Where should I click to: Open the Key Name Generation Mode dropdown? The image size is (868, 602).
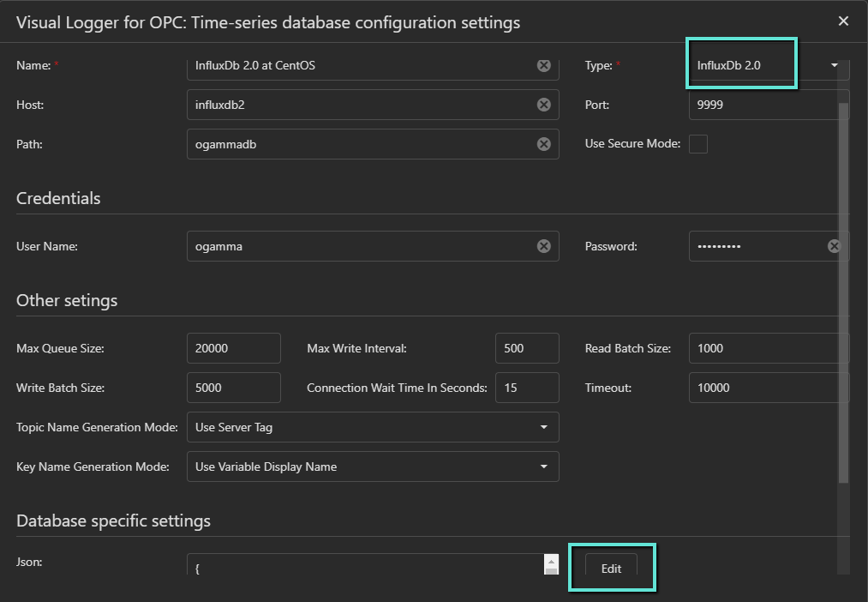(x=373, y=467)
